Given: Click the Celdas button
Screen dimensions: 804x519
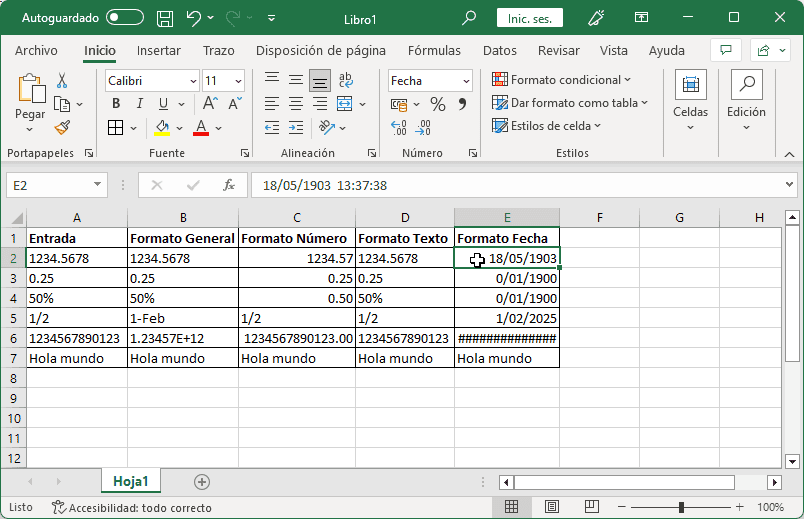Looking at the screenshot, I should click(x=690, y=100).
